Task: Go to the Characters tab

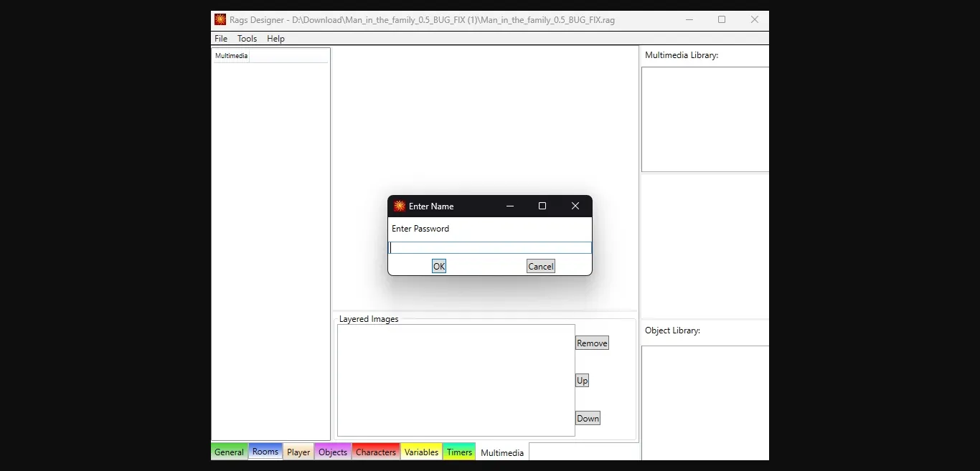Action: pyautogui.click(x=376, y=452)
